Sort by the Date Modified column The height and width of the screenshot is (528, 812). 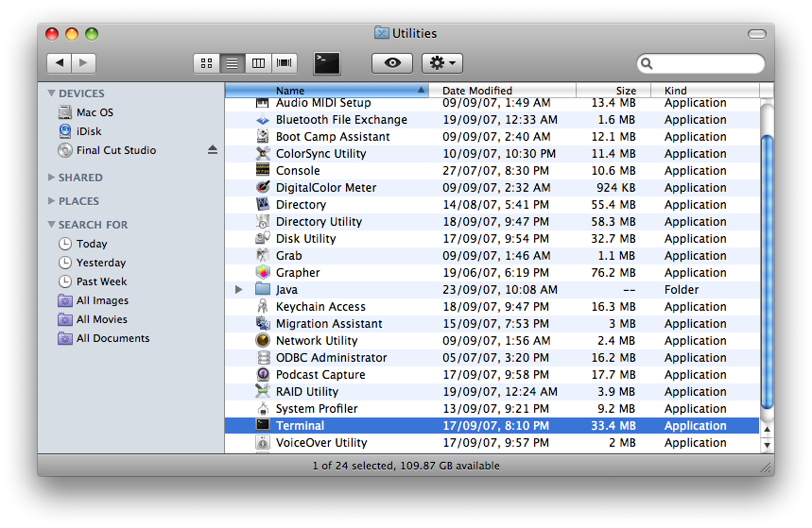tap(477, 91)
